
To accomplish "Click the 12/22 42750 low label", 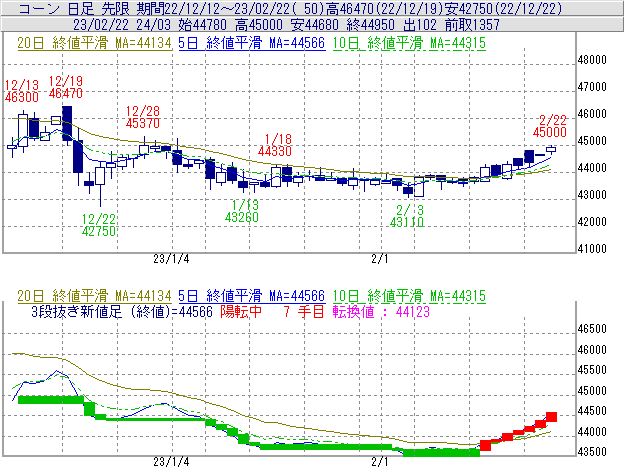I will pyautogui.click(x=99, y=225).
